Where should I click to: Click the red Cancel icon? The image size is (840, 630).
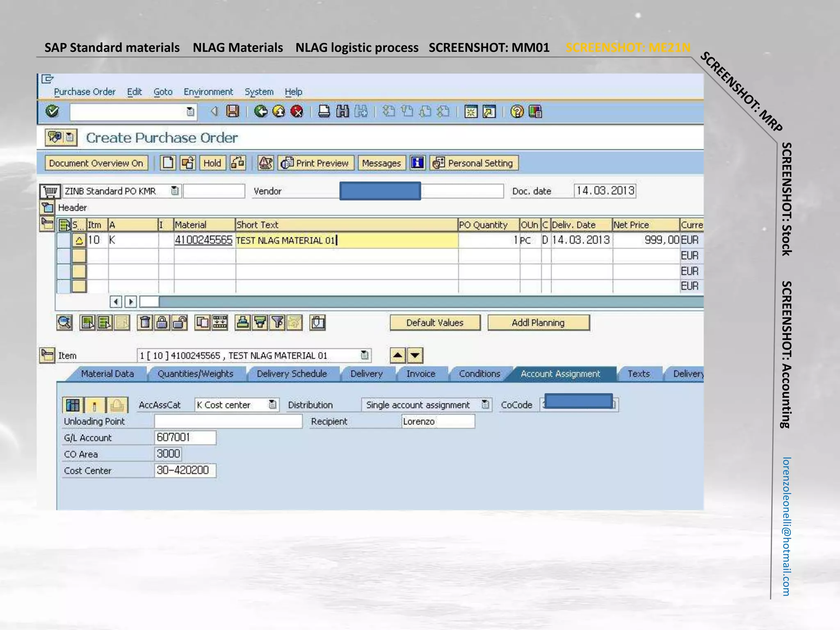pyautogui.click(x=297, y=111)
